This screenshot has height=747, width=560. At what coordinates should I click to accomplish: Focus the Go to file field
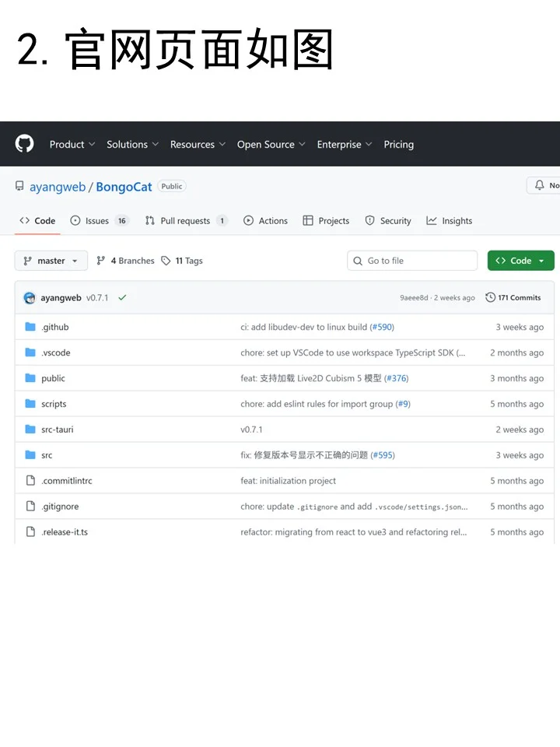click(x=412, y=261)
